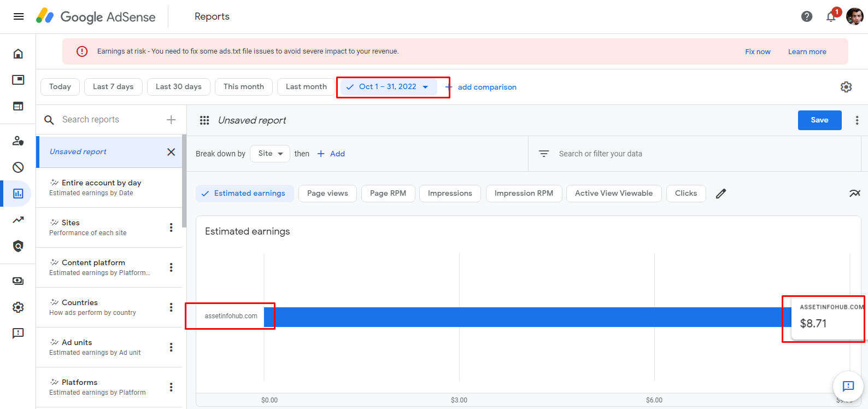Image resolution: width=868 pixels, height=409 pixels.
Task: Open the Oct 1 – 31, 2022 date dropdown
Action: pyautogui.click(x=388, y=87)
